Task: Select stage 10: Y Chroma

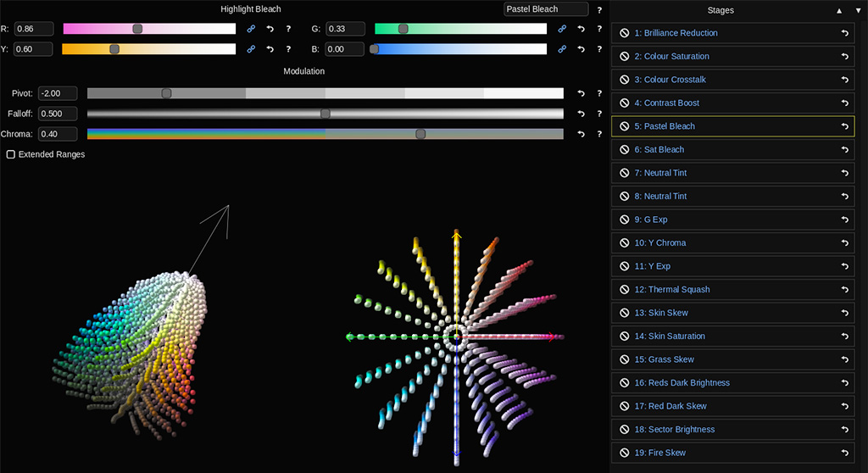Action: click(733, 243)
